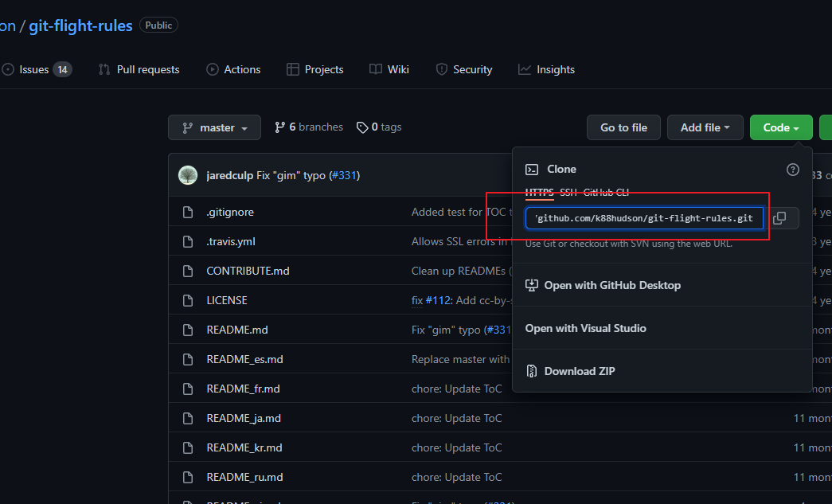Click the Actions play icon
The image size is (832, 504).
213,69
